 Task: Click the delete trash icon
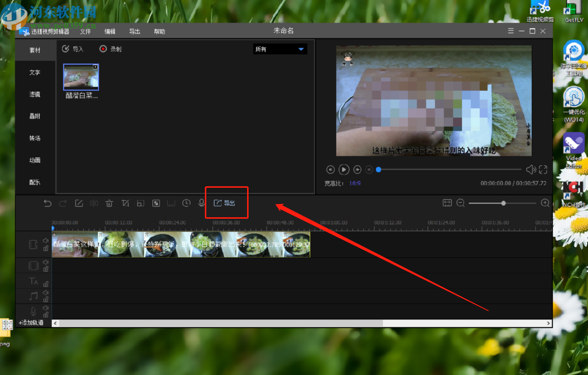(x=109, y=203)
